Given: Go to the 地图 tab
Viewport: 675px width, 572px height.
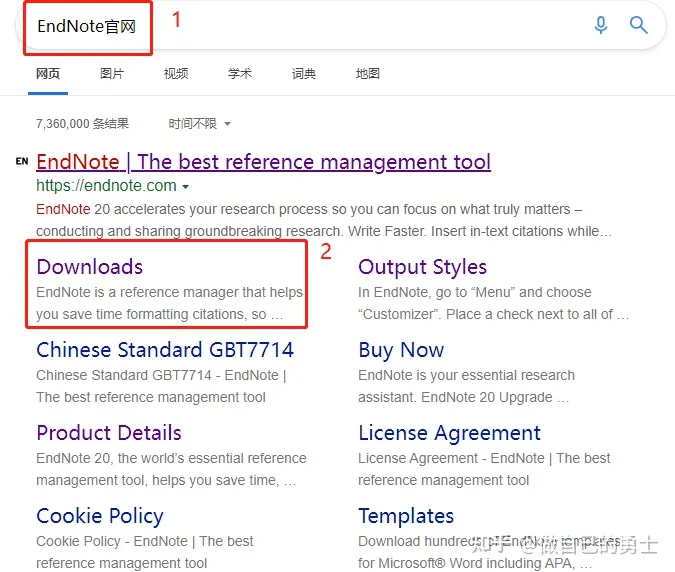Looking at the screenshot, I should pyautogui.click(x=368, y=74).
